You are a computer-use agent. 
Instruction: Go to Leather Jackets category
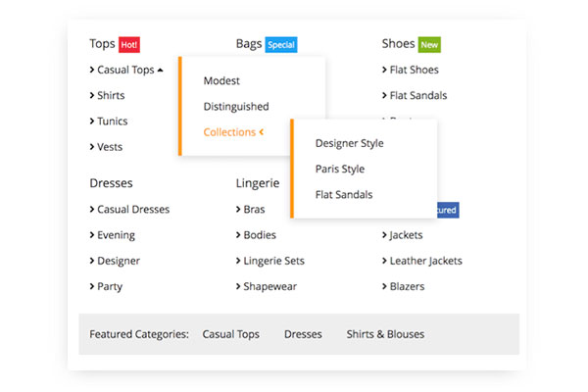[x=425, y=261]
